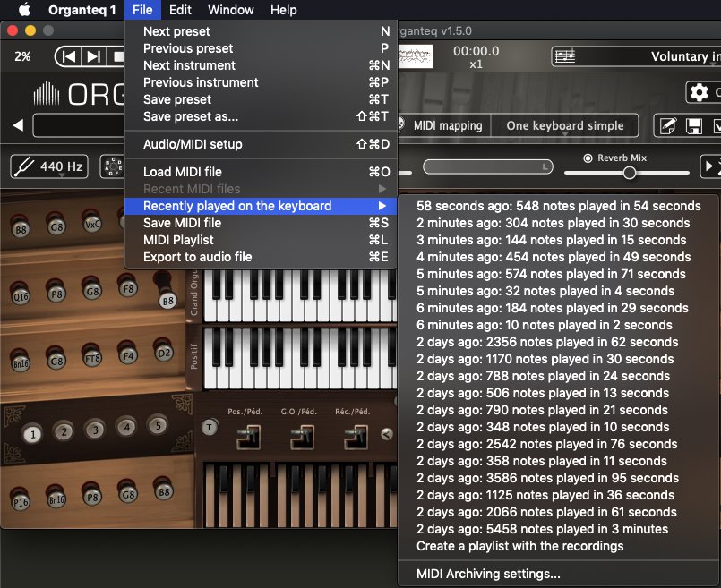The image size is (721, 588).
Task: Open the settings gear icon
Action: click(699, 93)
